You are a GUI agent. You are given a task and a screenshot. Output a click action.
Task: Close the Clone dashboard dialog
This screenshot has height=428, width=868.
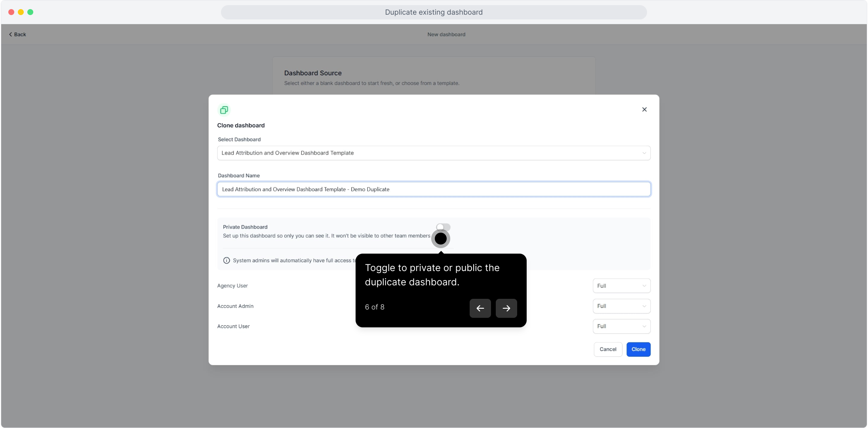click(x=644, y=109)
